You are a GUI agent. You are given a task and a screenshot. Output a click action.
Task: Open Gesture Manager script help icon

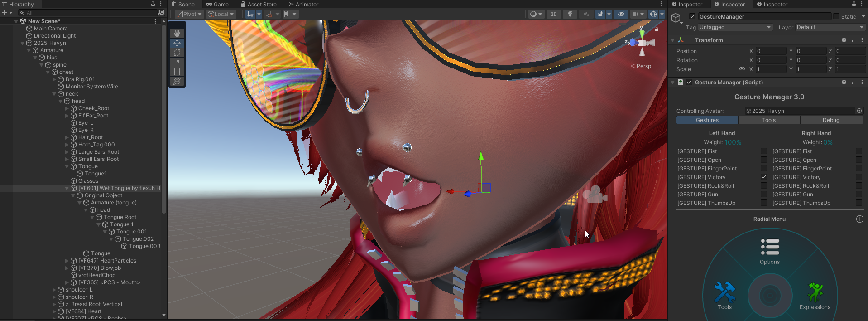pyautogui.click(x=844, y=82)
